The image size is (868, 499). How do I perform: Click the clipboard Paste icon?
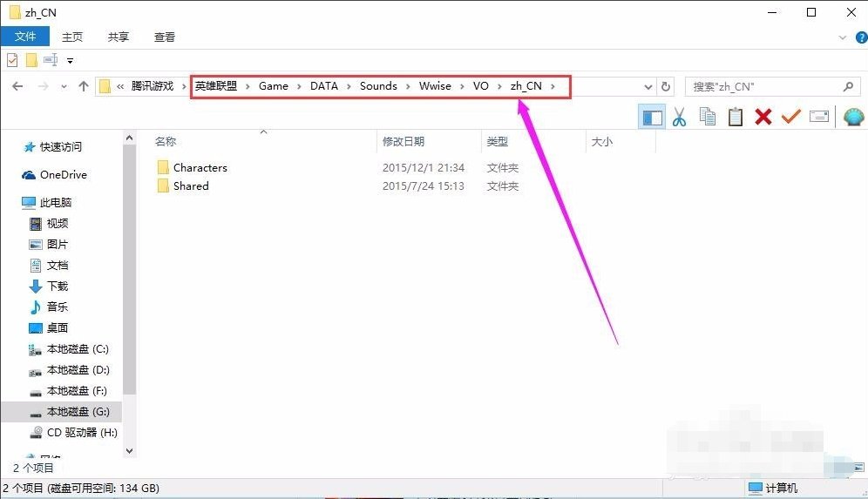click(736, 117)
